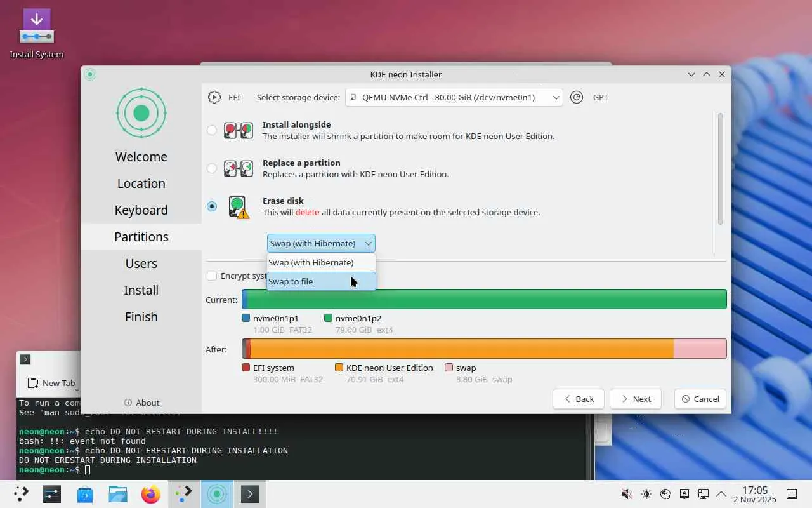Image resolution: width=812 pixels, height=508 pixels.
Task: Click the Replace a partition disk icon
Action: [x=239, y=168]
